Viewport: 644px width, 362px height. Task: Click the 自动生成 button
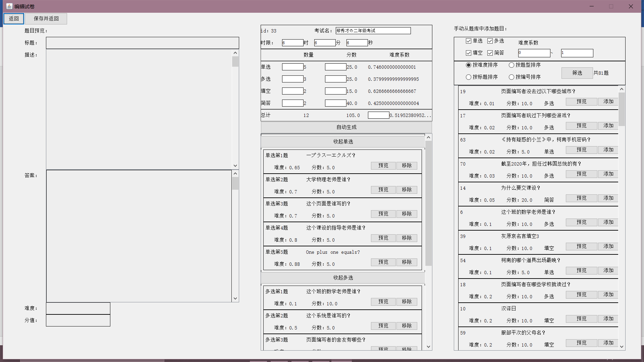click(346, 127)
